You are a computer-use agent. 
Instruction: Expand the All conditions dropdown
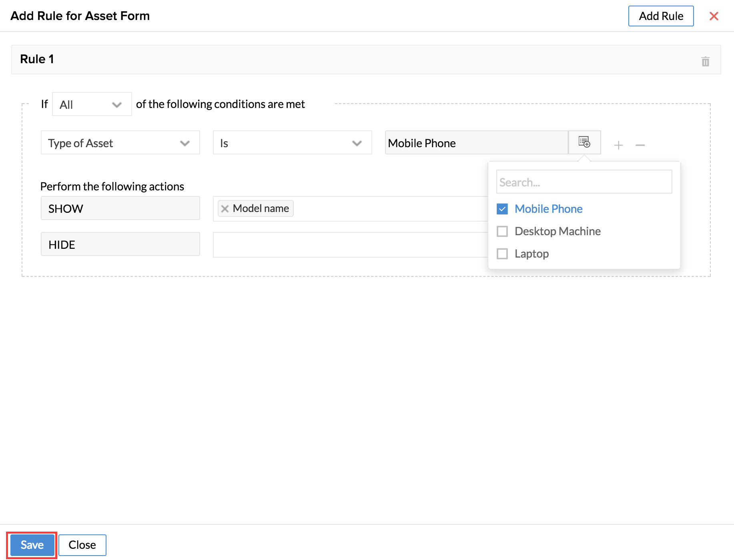pos(92,104)
